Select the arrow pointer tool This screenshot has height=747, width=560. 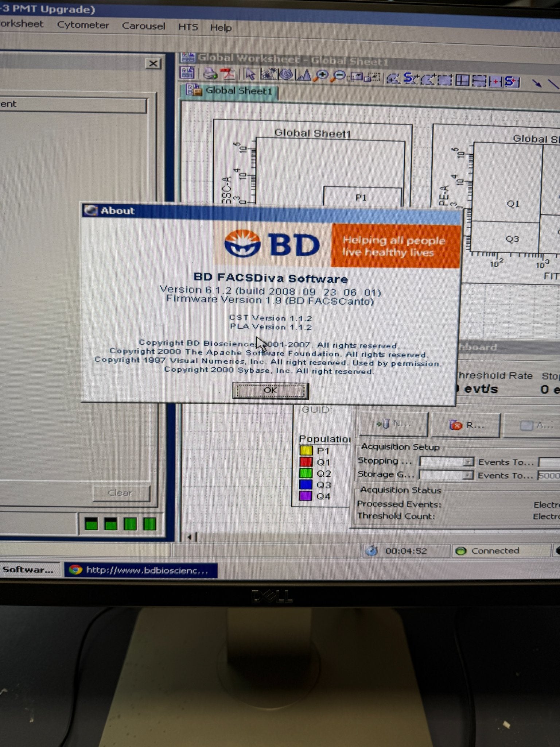click(x=250, y=74)
